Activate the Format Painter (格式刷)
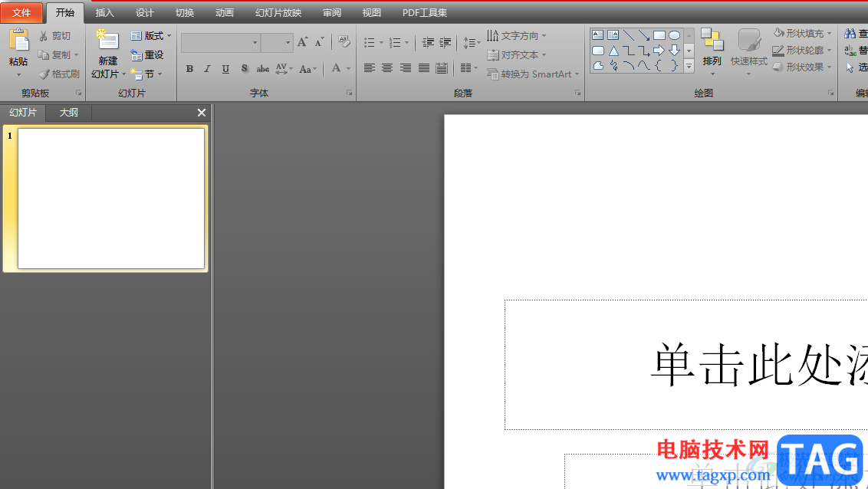This screenshot has width=868, height=489. point(59,74)
